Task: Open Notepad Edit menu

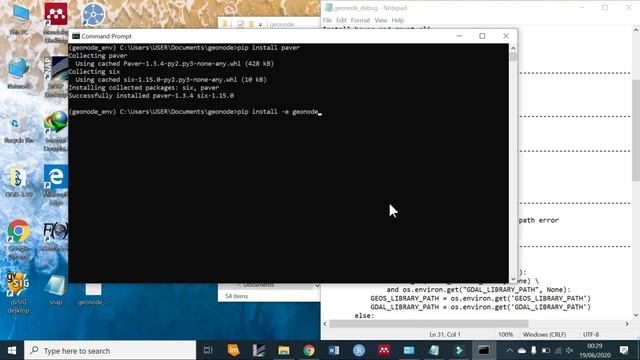Action: click(x=341, y=20)
